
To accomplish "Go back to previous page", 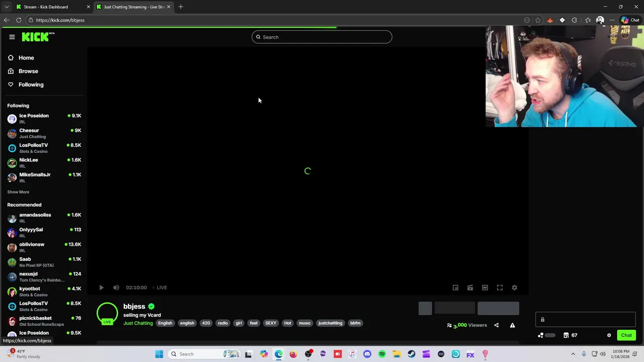I will pos(7,20).
